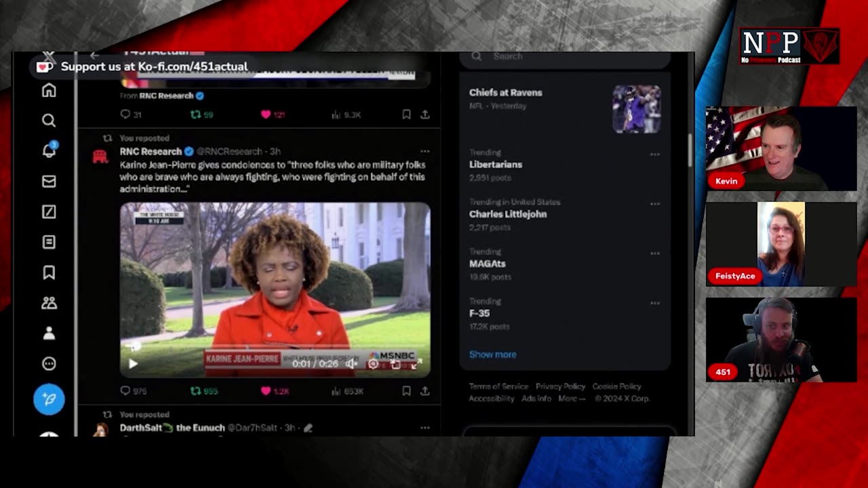Open the Cookie Policy link
Screen dimensions: 868x488
616,386
